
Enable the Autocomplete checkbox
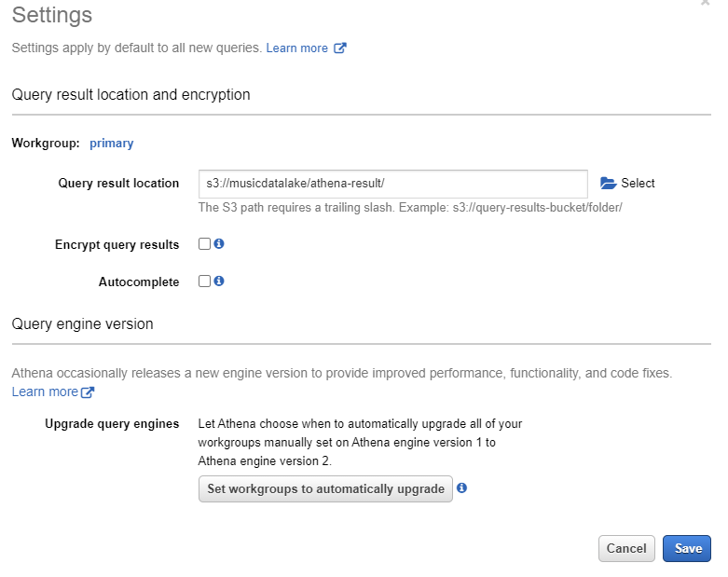[204, 281]
